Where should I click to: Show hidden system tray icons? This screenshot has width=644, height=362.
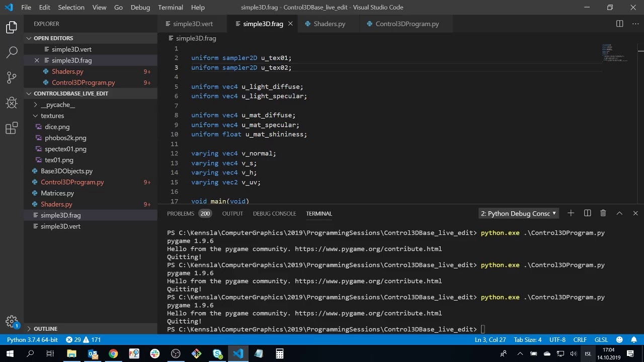pyautogui.click(x=520, y=354)
